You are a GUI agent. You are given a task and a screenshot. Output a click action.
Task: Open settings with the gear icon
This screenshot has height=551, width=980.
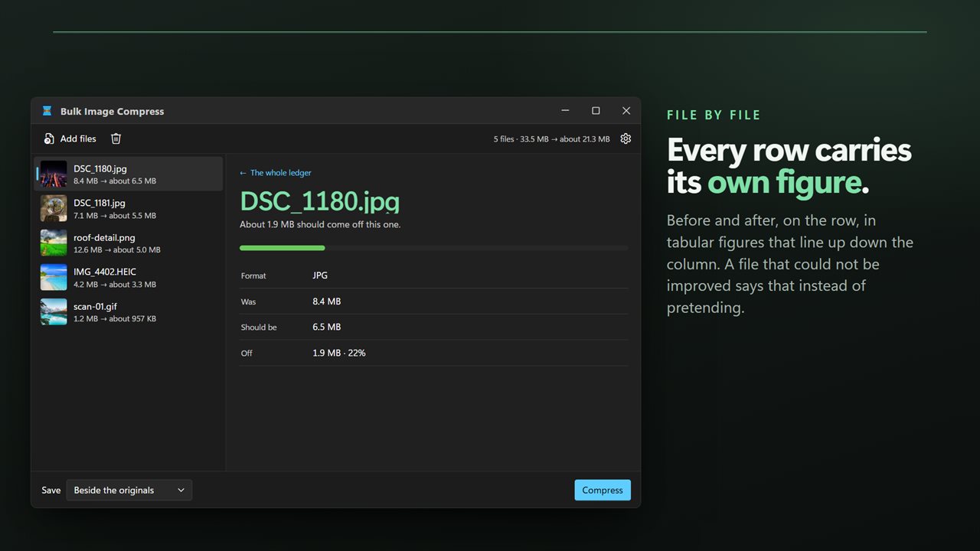click(626, 139)
